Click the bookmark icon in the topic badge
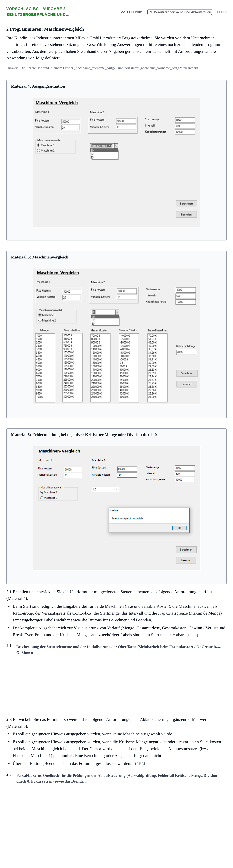 (151, 12)
